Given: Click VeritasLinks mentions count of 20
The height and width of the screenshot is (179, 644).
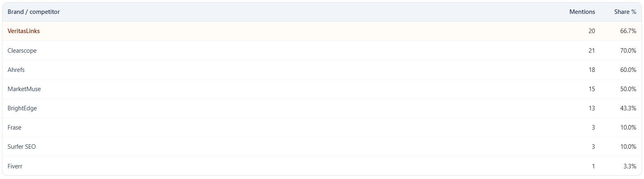Looking at the screenshot, I should click(x=591, y=31).
